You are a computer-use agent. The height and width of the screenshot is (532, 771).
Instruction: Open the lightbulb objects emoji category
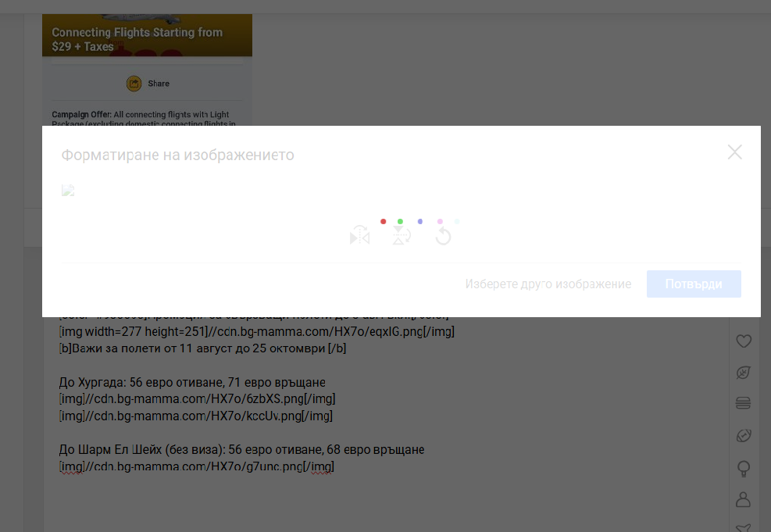[743, 468]
